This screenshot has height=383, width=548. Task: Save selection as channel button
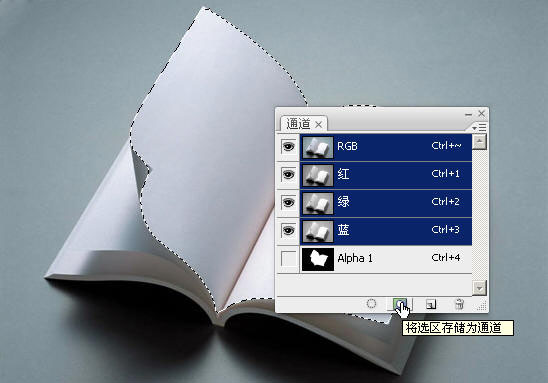click(400, 304)
